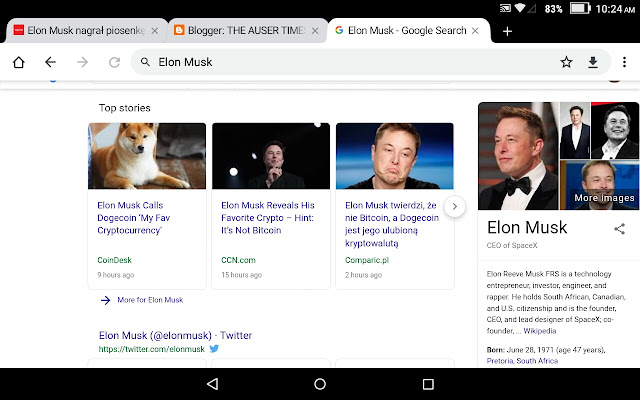Open the Wikipedia link in description
The image size is (640, 400).
pos(540,331)
